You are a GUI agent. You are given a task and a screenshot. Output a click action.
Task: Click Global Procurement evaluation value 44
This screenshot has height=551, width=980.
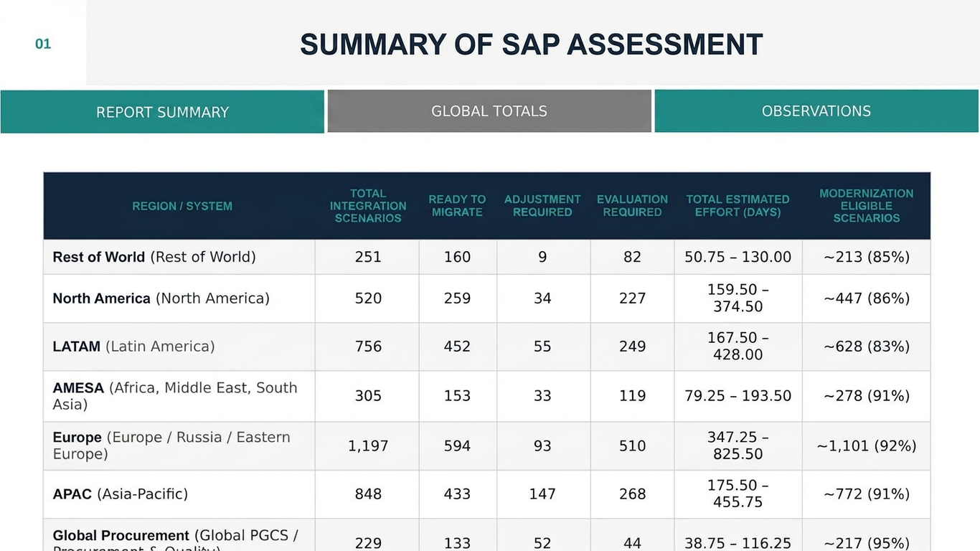632,543
